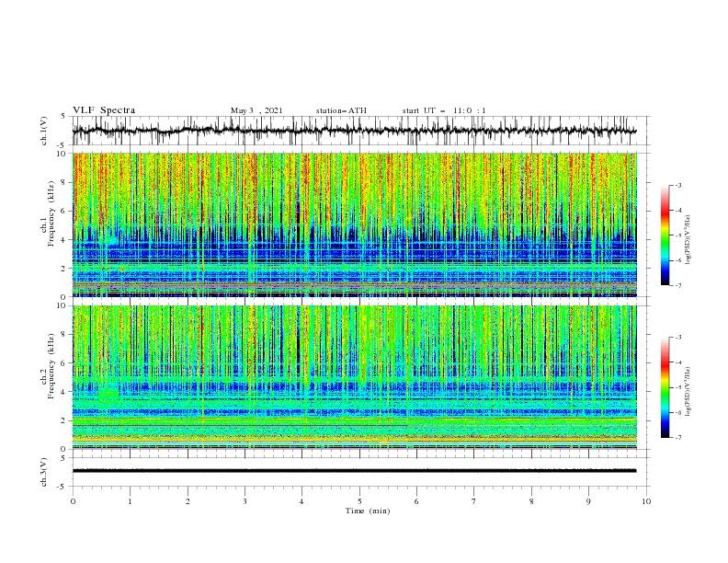Click the "ch.1(V)" waveform axis label
The height and width of the screenshot is (563, 728).
pyautogui.click(x=44, y=131)
